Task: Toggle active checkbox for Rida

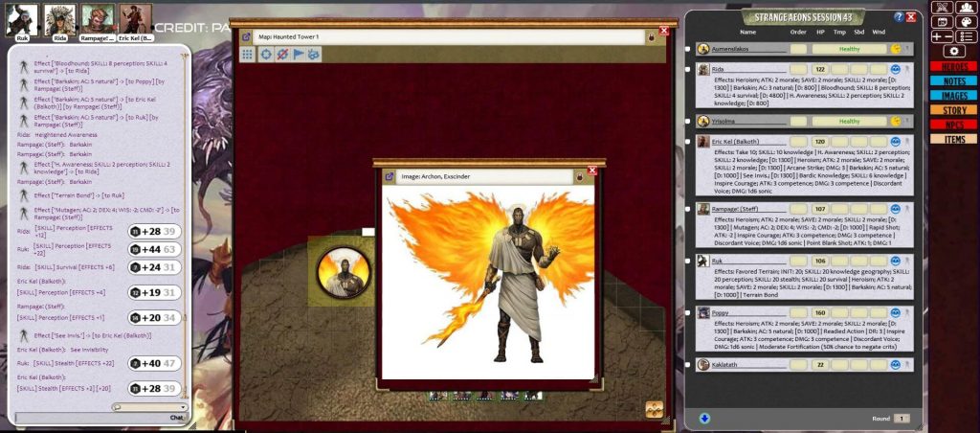Action: click(x=688, y=70)
